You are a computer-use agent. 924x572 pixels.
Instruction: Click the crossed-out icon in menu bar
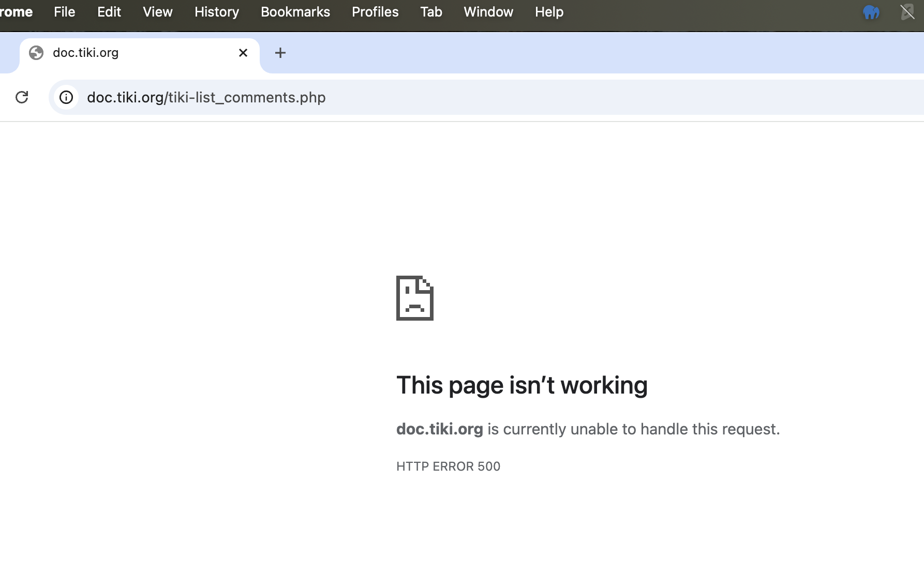click(x=907, y=12)
